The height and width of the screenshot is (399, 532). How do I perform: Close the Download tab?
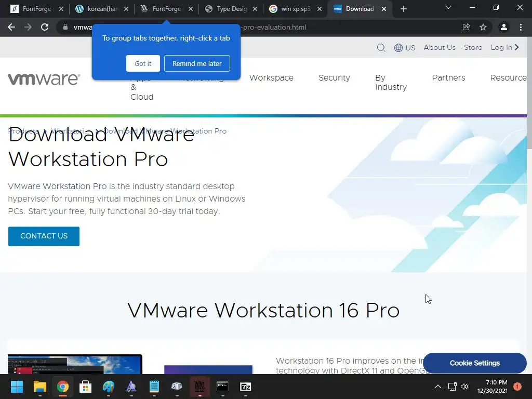[384, 9]
